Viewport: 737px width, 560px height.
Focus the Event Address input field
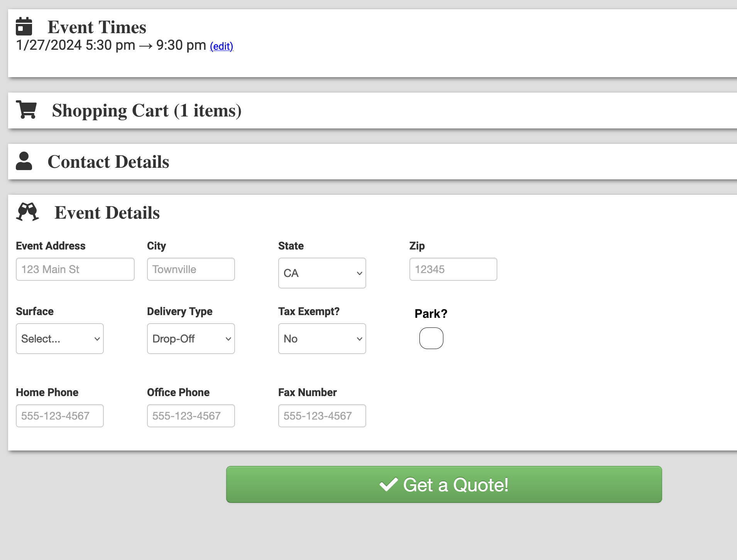(75, 269)
